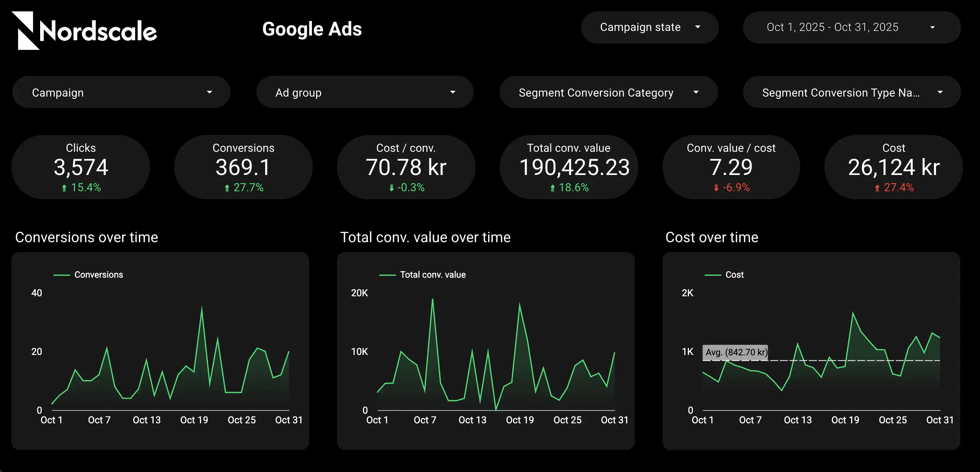Click the Avg. (842.70 kr) reference label
Image resolution: width=980 pixels, height=472 pixels.
coord(735,352)
